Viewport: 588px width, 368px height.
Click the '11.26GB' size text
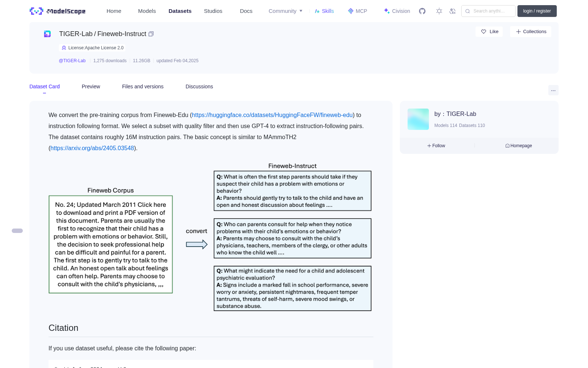tap(141, 61)
